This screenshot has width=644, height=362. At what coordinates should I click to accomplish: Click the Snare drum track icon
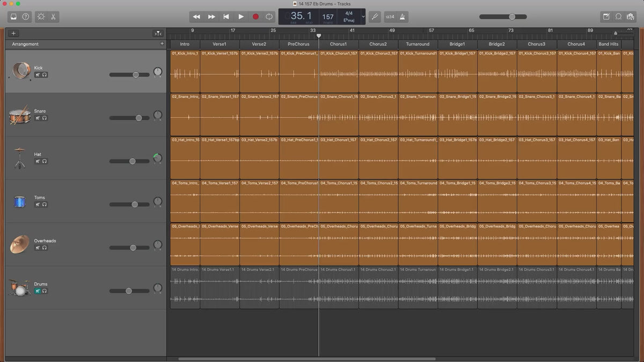click(x=19, y=115)
